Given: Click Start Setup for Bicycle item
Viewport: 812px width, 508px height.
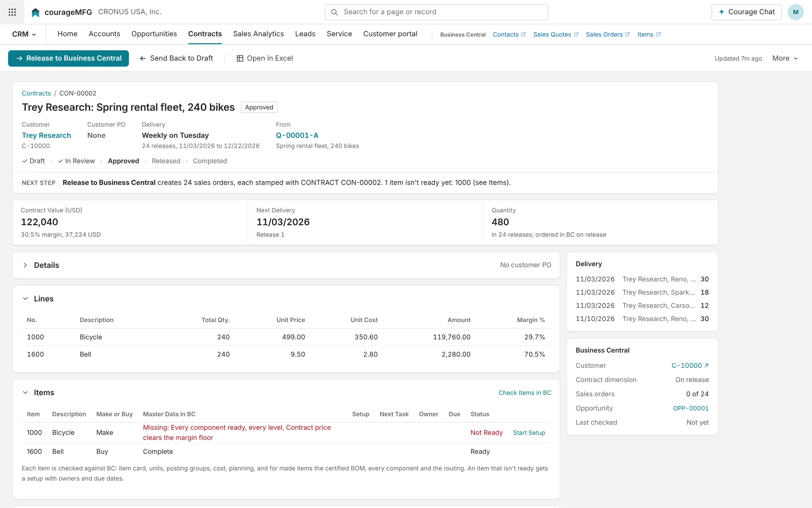Looking at the screenshot, I should (529, 433).
